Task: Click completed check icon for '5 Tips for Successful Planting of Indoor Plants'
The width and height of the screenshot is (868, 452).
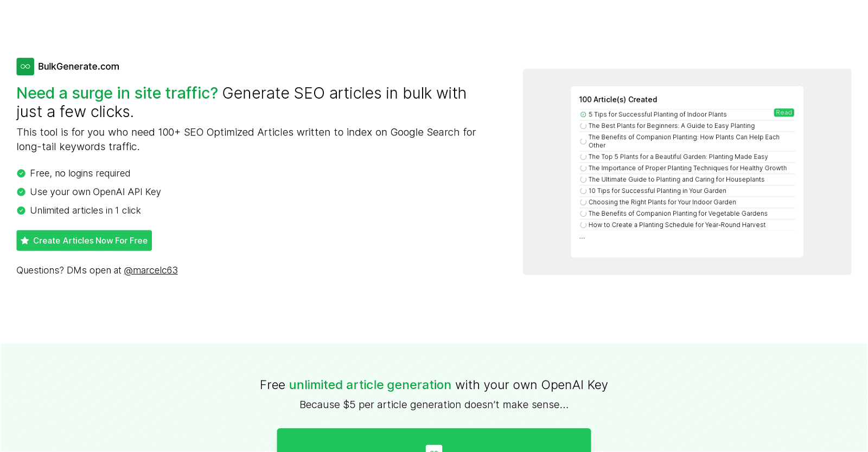Action: [x=583, y=114]
